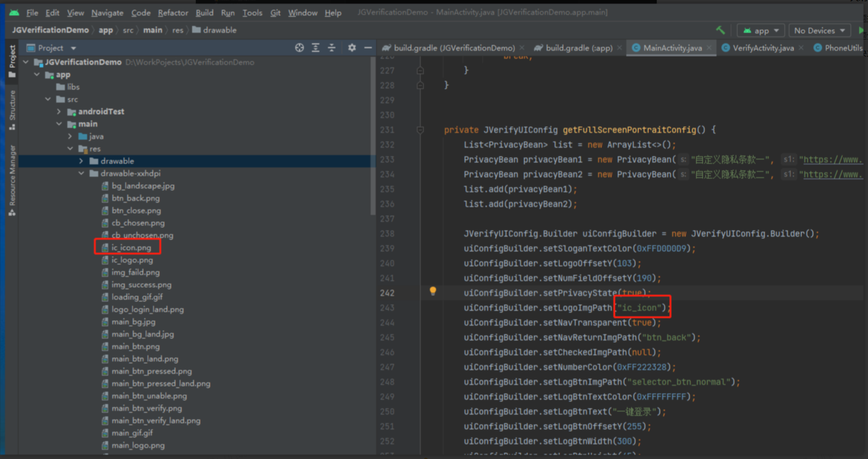Close the build.gradle (:app) tab
This screenshot has width=868, height=459.
(620, 48)
